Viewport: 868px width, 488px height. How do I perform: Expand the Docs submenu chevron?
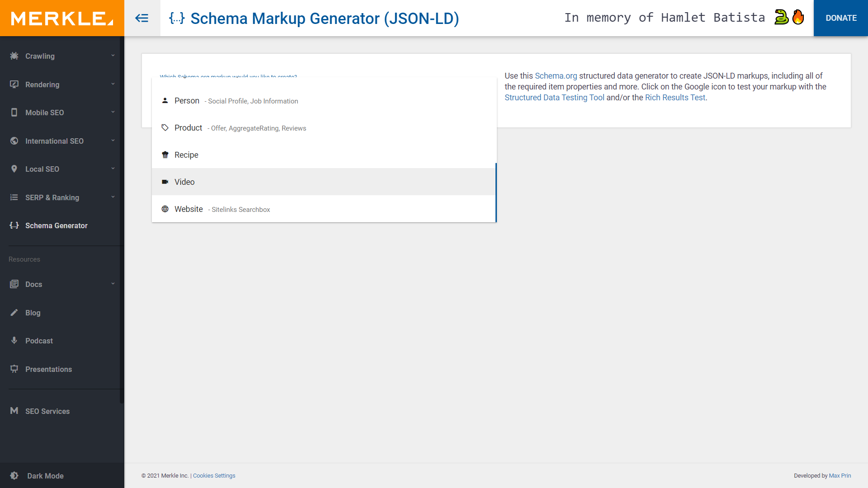point(113,284)
